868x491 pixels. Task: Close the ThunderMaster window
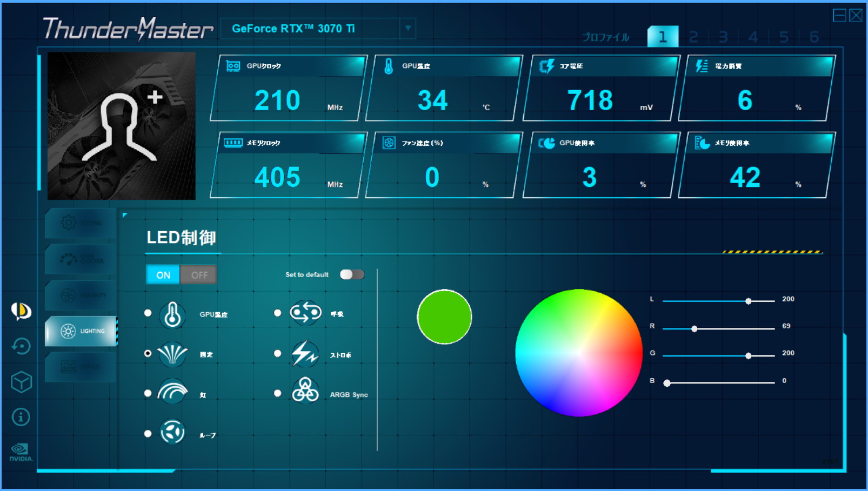pos(856,15)
